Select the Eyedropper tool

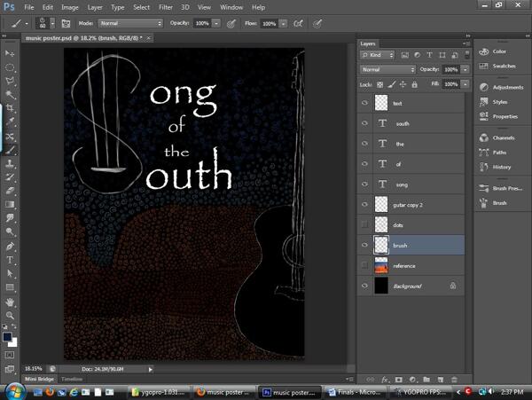[10, 122]
